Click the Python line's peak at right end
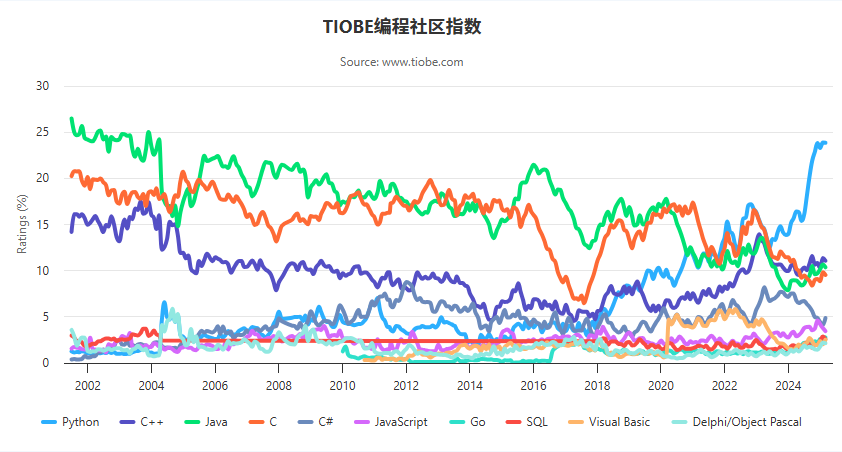 point(823,143)
